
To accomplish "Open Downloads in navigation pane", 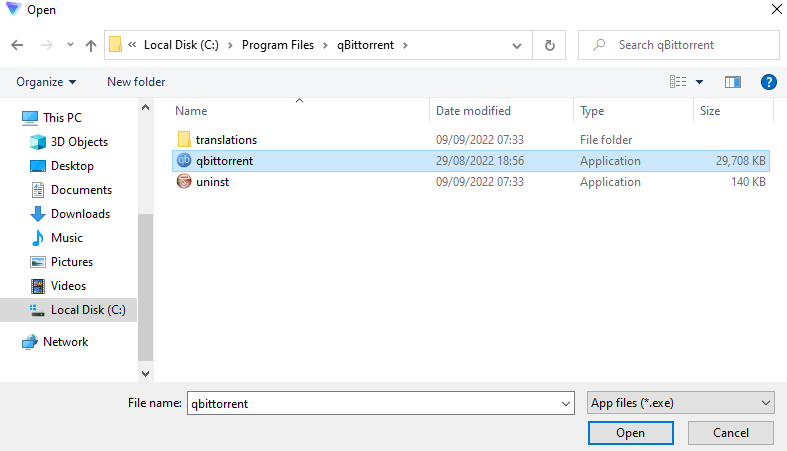I will pyautogui.click(x=80, y=214).
